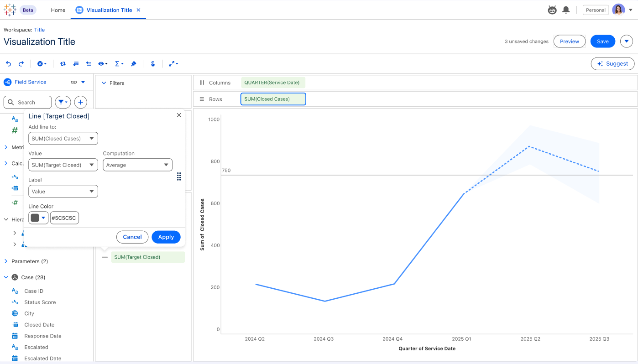Click the Preview button
Image resolution: width=638 pixels, height=364 pixels.
tap(569, 42)
